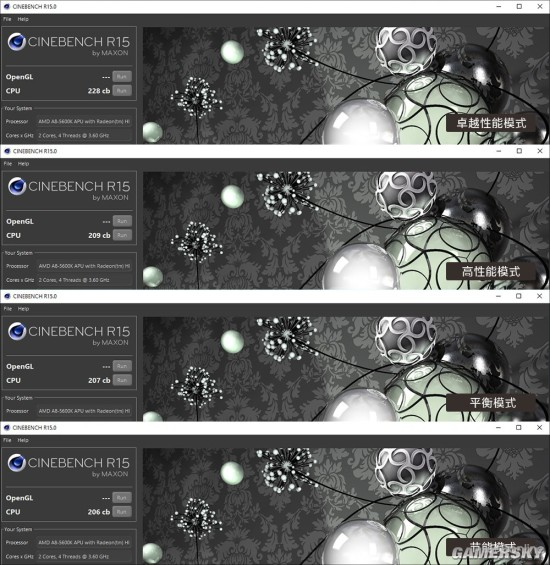Click Processor field in the 209 cb window
The height and width of the screenshot is (565, 550).
coord(84,266)
